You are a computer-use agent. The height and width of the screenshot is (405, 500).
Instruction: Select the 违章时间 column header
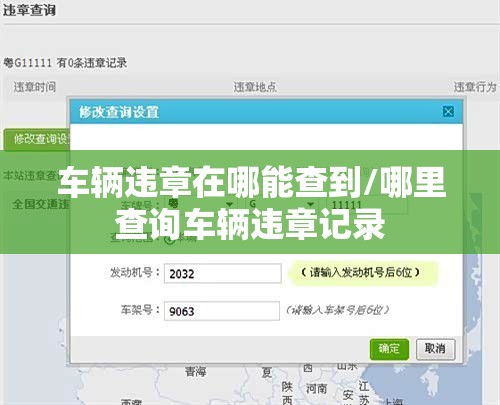[35, 87]
